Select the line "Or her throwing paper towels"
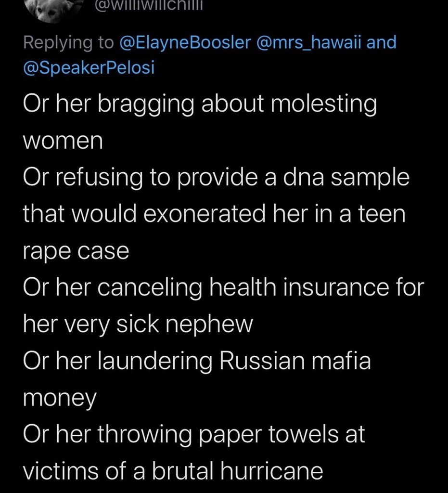This screenshot has width=448, height=493. (x=194, y=434)
